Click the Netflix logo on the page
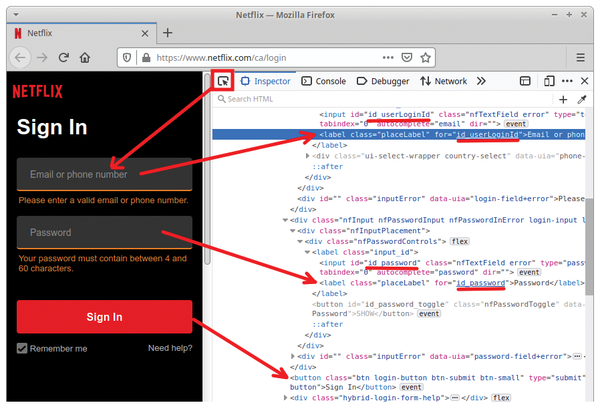This screenshot has height=409, width=600. (x=38, y=92)
